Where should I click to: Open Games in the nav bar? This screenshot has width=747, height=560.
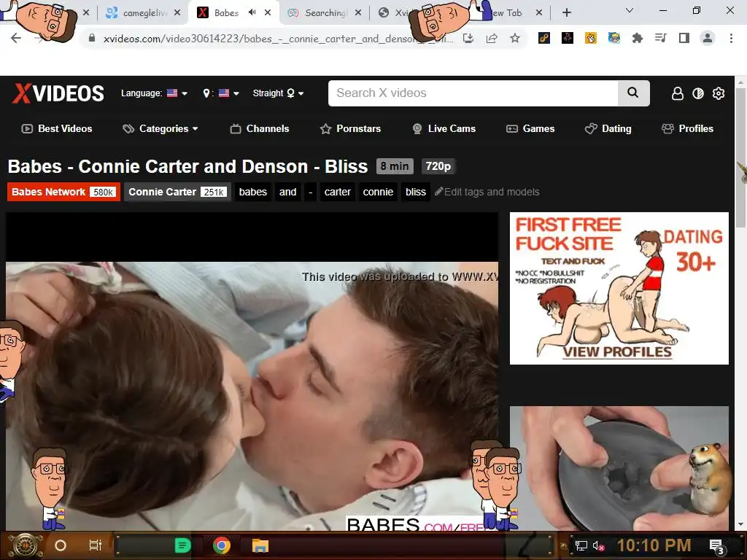(x=530, y=128)
